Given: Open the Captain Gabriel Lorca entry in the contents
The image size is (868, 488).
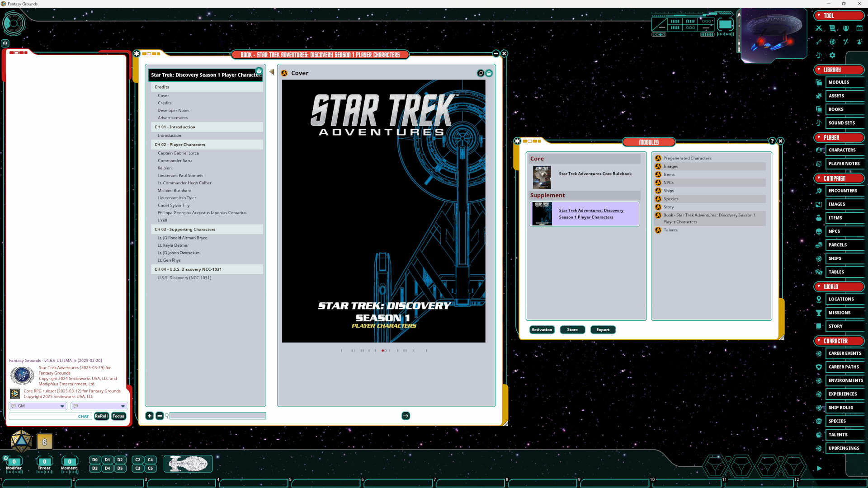Looking at the screenshot, I should (178, 153).
